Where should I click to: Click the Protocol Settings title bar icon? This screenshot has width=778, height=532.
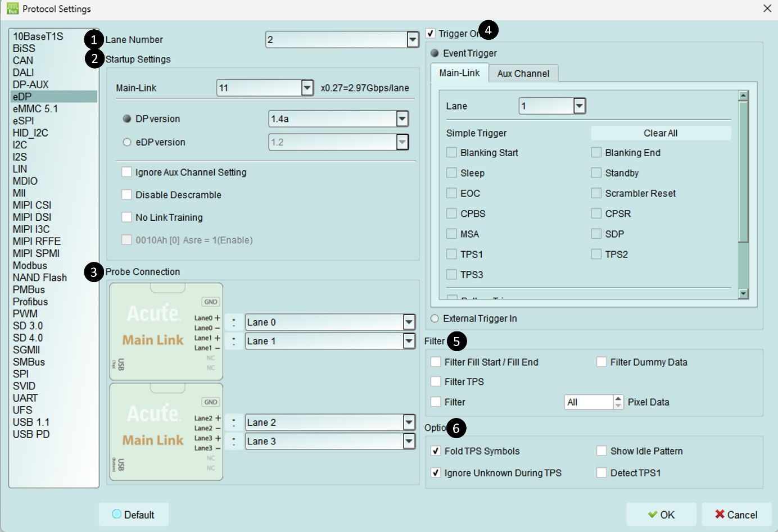12,8
